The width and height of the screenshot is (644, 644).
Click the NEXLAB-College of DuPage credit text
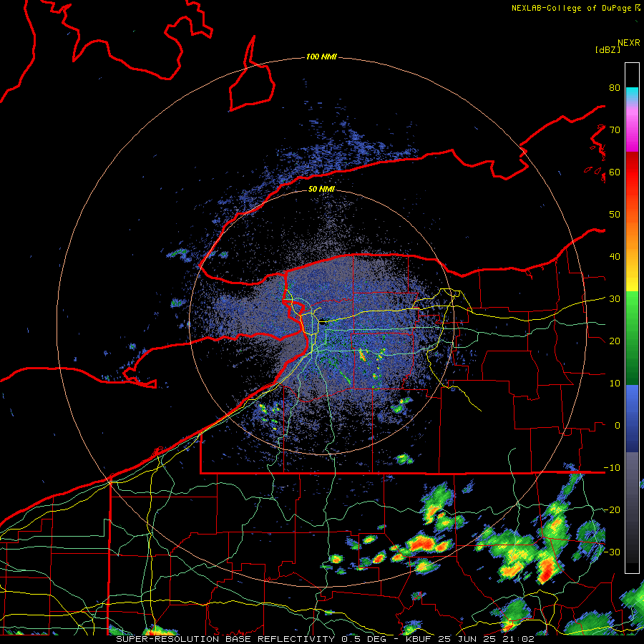click(572, 8)
